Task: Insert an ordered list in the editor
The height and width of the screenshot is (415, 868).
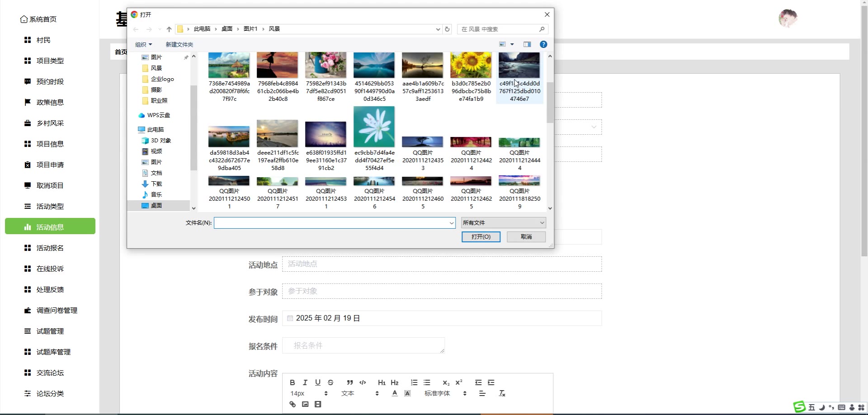Action: click(x=414, y=382)
